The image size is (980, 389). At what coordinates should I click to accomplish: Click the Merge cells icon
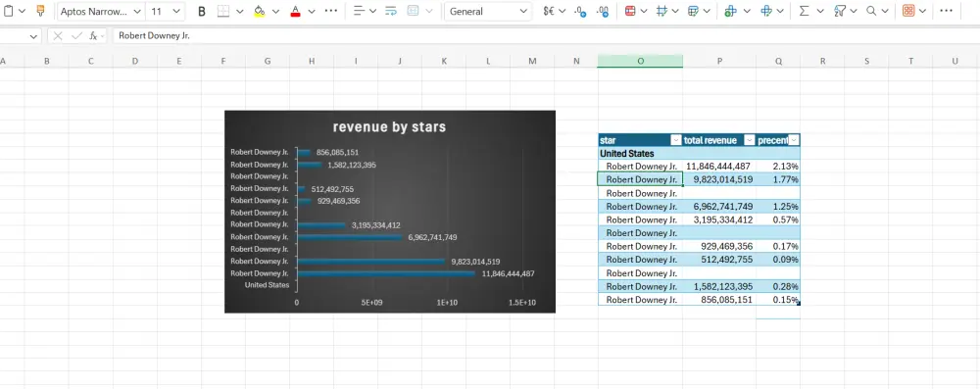pos(413,11)
